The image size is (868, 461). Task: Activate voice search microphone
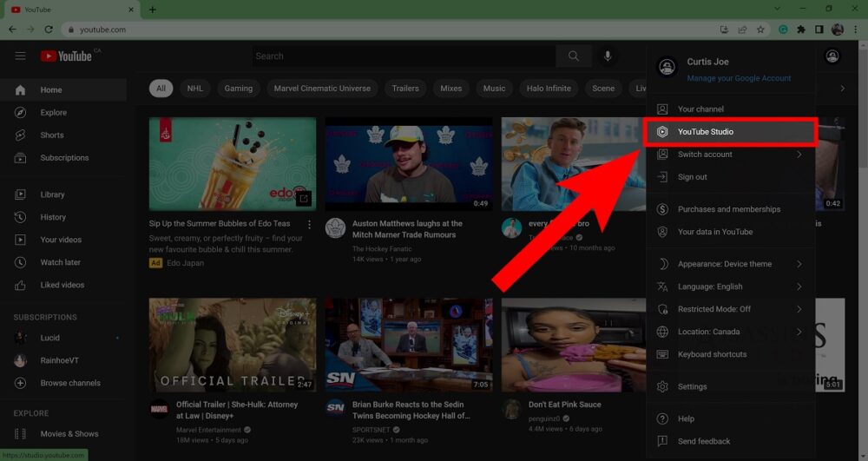(608, 56)
